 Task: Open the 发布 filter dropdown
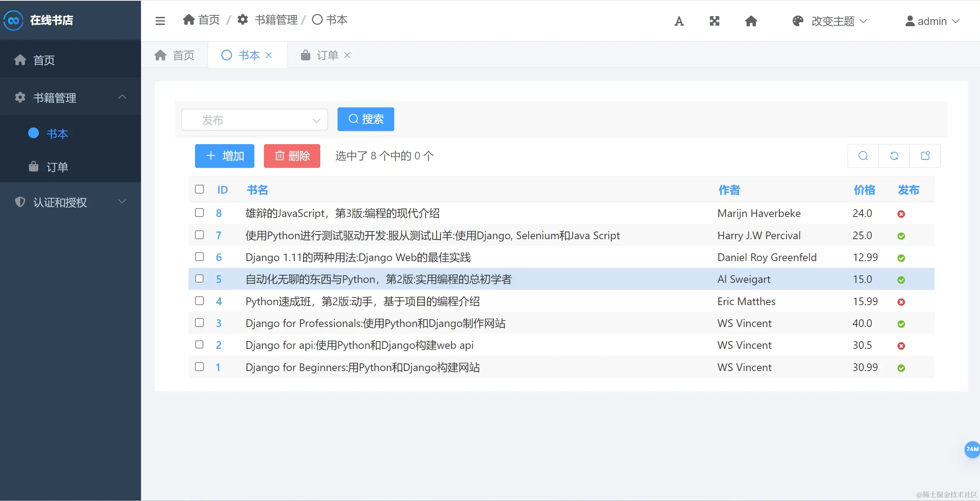tap(255, 120)
